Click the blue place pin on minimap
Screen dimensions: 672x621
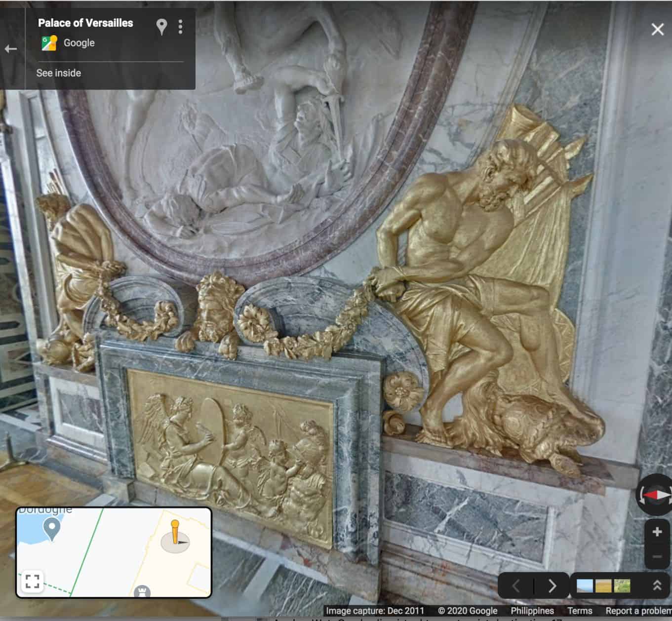tap(52, 530)
